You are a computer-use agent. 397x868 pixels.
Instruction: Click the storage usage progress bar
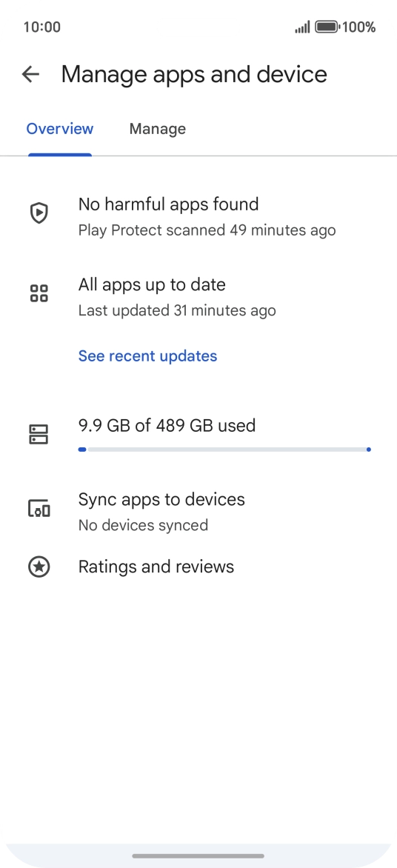pos(225,450)
